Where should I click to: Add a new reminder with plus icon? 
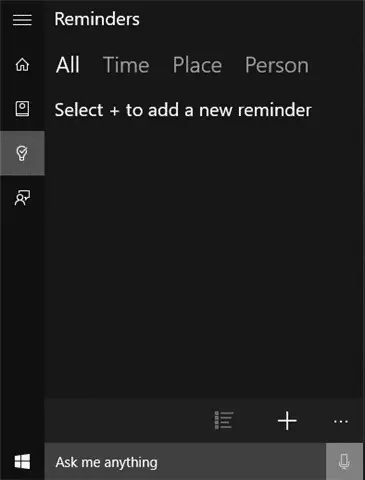coord(287,421)
